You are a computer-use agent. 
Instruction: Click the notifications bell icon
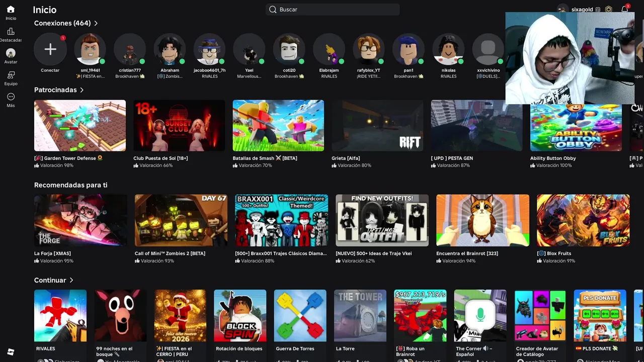point(624,9)
